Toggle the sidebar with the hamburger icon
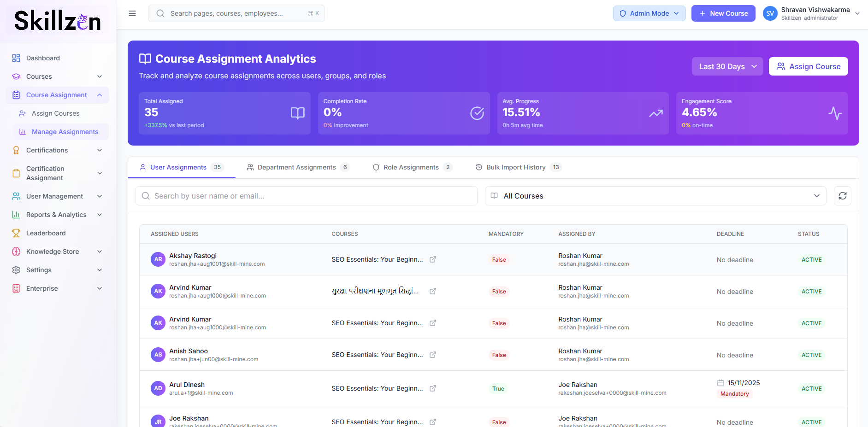Screen dimensions: 868x427 click(132, 13)
